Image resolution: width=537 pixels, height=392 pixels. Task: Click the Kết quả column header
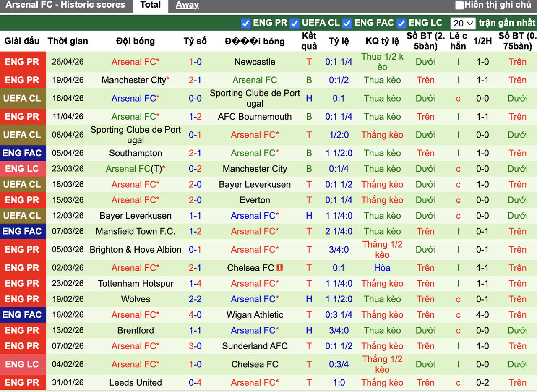click(x=309, y=41)
